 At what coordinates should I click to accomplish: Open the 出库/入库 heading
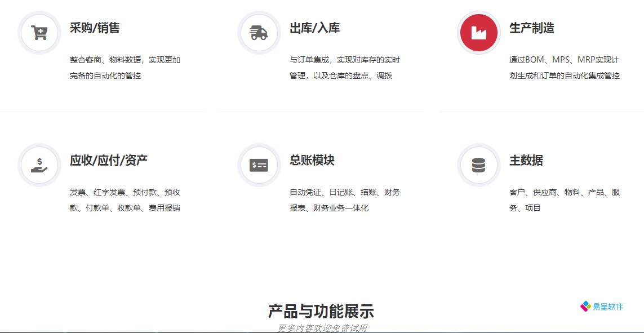pyautogui.click(x=314, y=28)
